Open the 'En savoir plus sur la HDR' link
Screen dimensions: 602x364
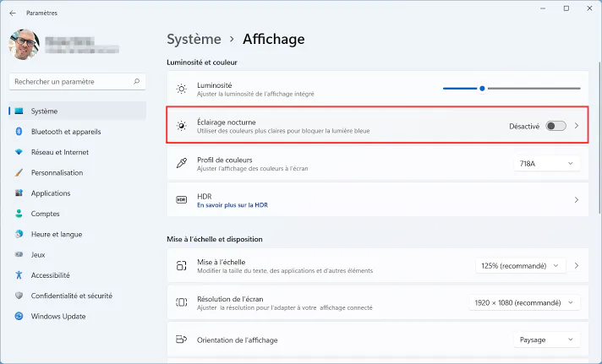(233, 205)
